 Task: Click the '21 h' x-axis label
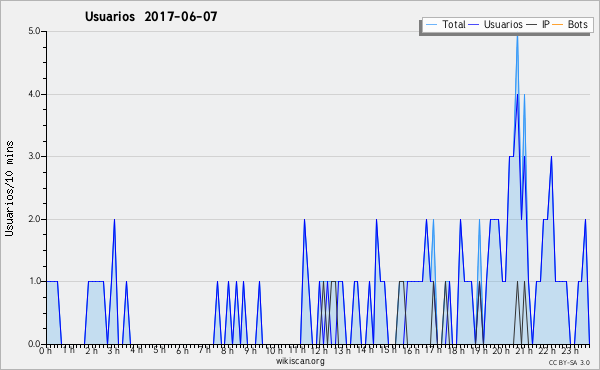[x=524, y=351]
